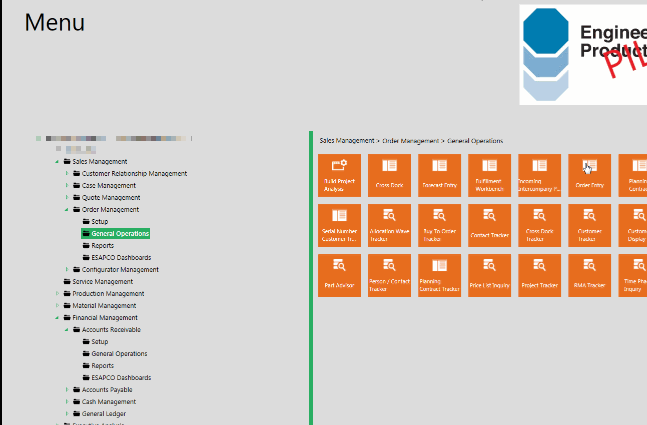647x425 pixels.
Task: Click Sales Management in the breadcrumb
Action: (347, 141)
